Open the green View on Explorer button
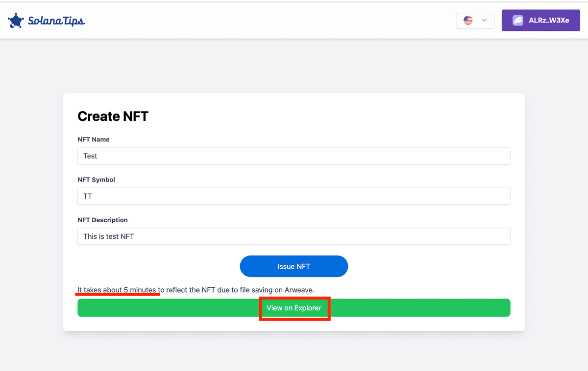This screenshot has width=588, height=371. coord(294,308)
